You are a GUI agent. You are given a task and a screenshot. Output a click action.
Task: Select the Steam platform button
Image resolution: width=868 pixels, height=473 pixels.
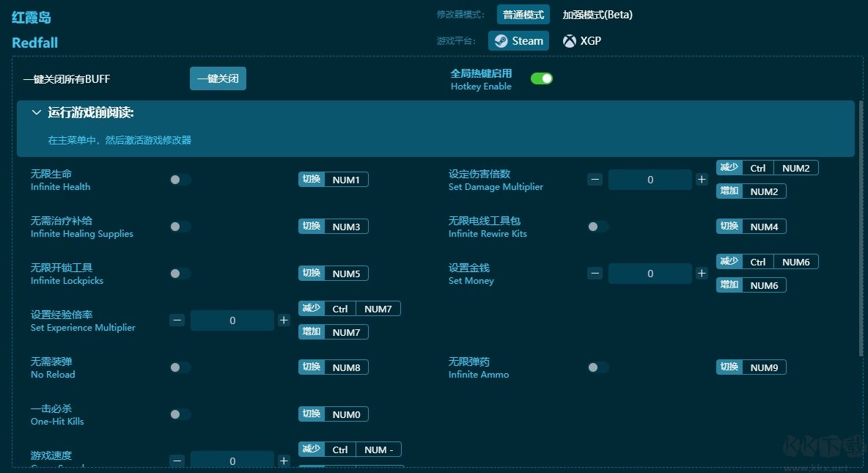518,41
